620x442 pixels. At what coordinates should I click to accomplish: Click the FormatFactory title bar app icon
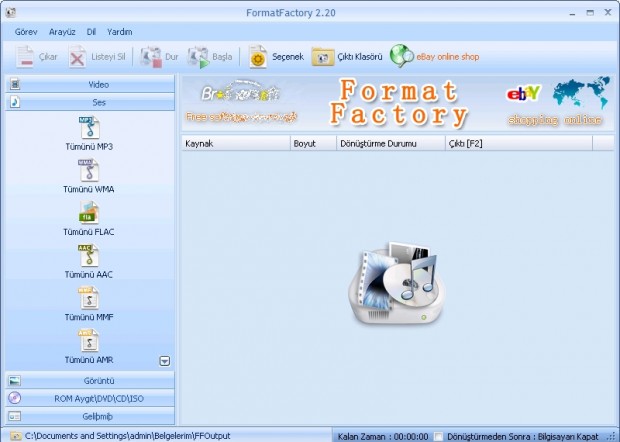[11, 12]
